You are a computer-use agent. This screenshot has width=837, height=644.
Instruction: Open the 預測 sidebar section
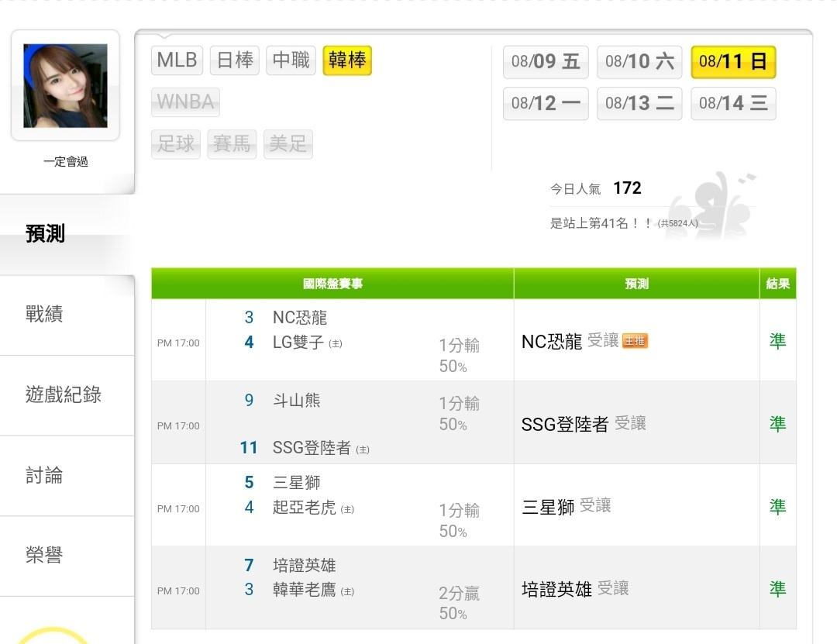67,234
